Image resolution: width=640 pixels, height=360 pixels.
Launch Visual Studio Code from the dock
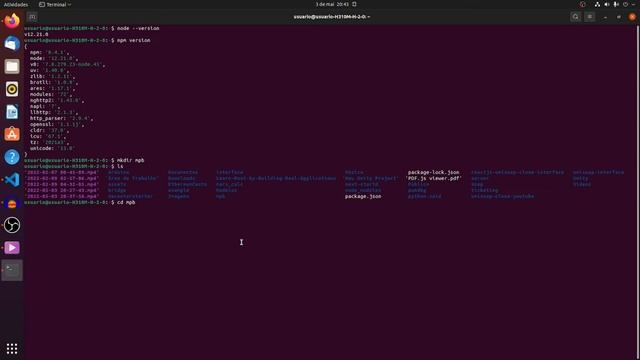[x=12, y=180]
